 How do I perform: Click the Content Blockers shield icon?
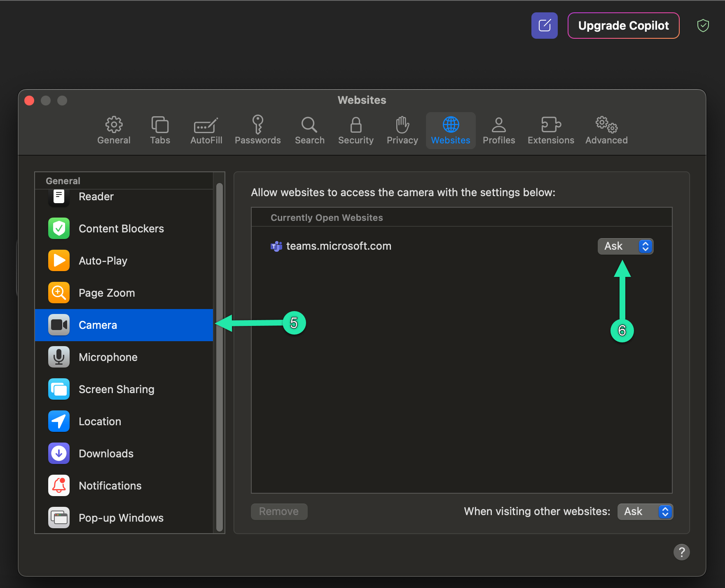pyautogui.click(x=59, y=228)
